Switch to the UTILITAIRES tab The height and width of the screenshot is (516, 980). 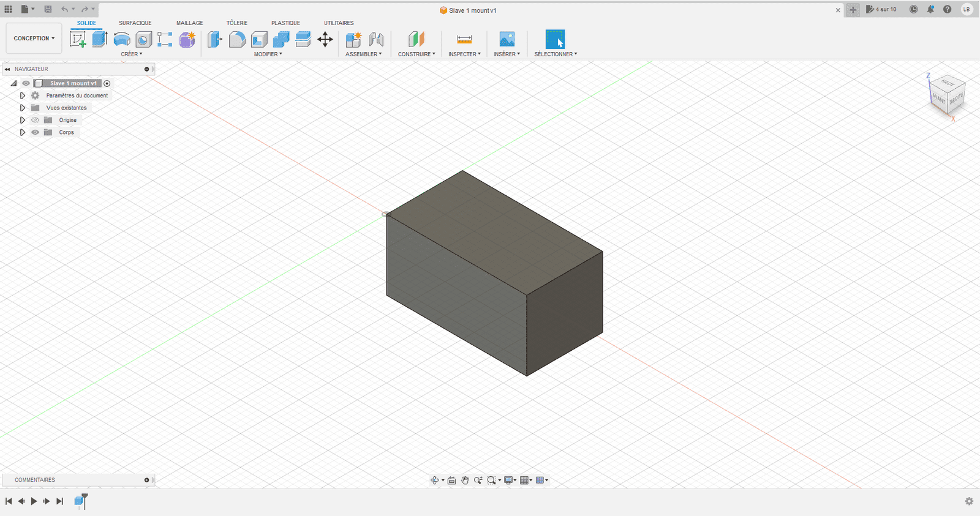pyautogui.click(x=339, y=23)
